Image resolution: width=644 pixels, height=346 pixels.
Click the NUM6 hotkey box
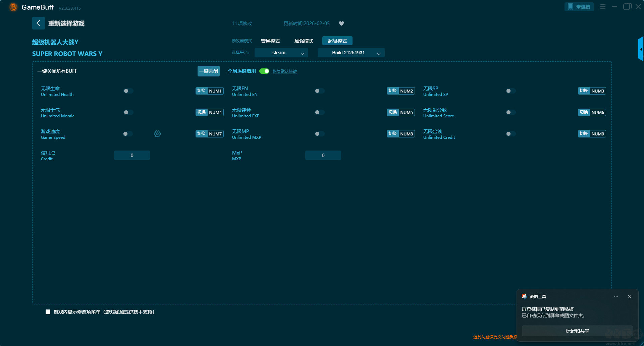(x=598, y=112)
